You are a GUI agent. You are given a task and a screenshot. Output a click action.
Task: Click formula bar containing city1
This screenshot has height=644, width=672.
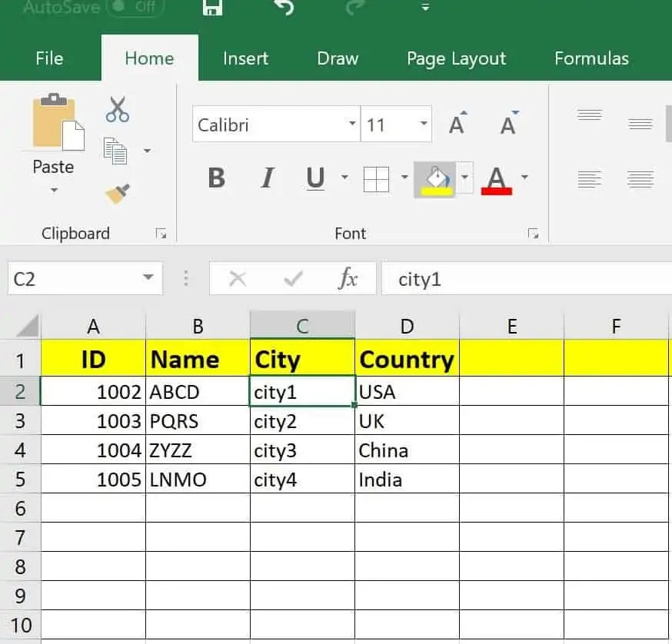[526, 279]
